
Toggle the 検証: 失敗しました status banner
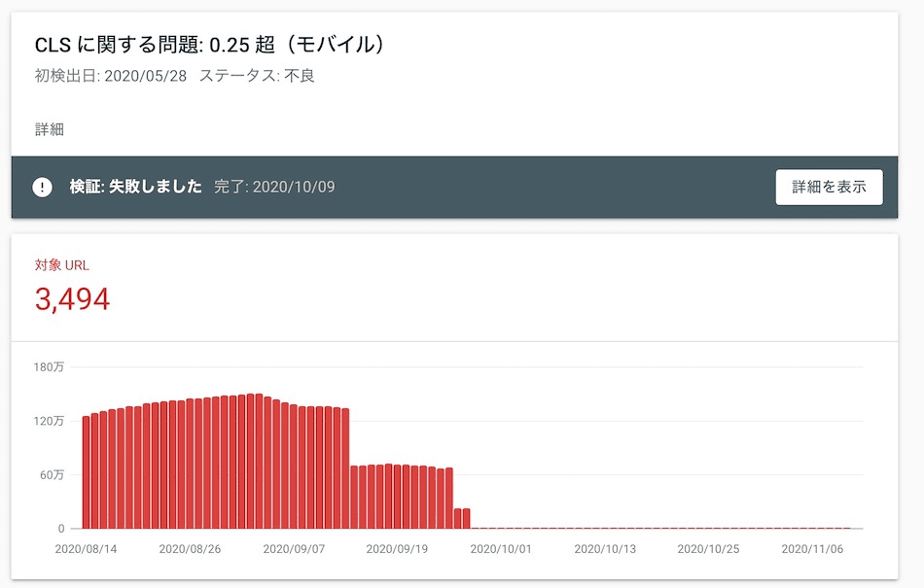click(131, 187)
